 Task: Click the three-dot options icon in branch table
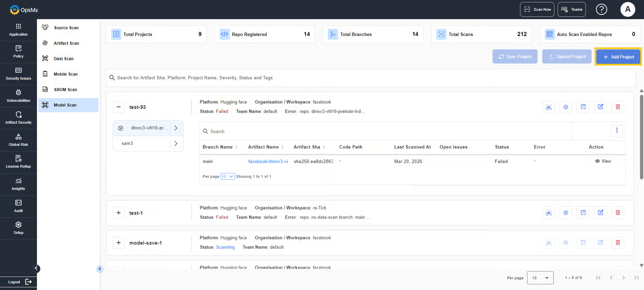click(616, 131)
